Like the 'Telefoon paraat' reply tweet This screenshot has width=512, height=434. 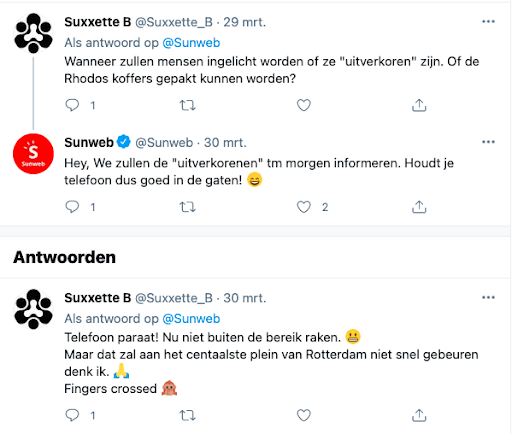click(304, 415)
